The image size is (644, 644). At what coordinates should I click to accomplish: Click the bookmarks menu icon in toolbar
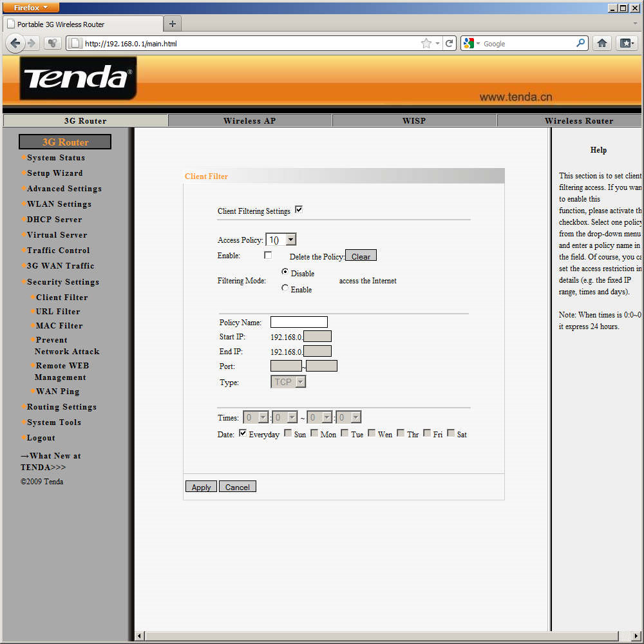coord(627,43)
